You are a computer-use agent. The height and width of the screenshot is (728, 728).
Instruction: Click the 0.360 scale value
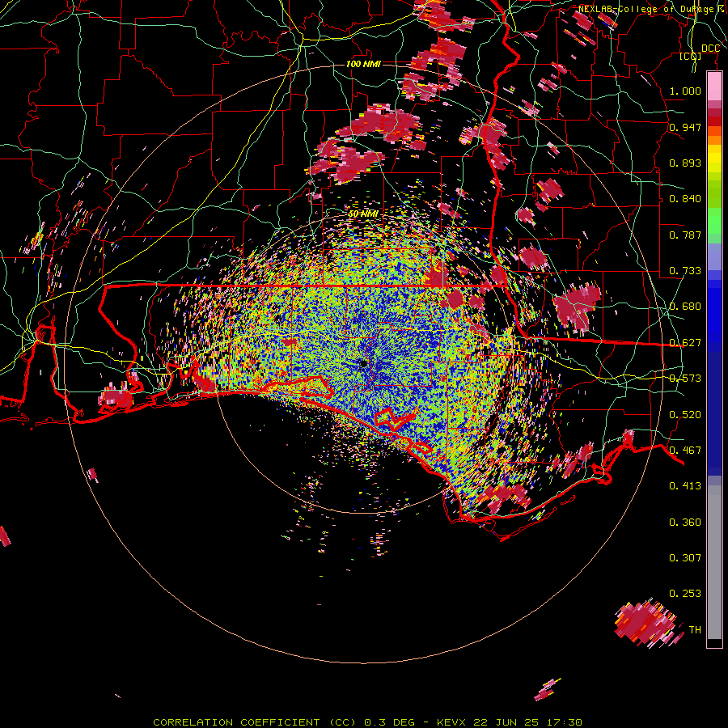685,523
